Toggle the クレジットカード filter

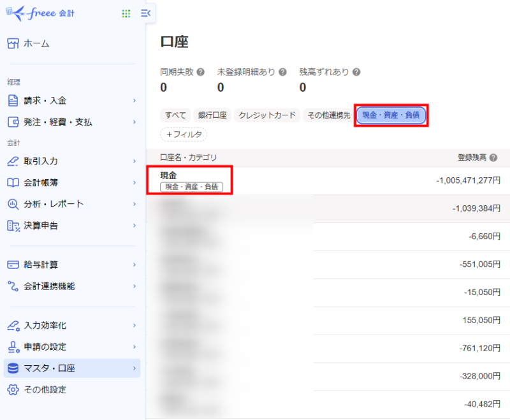(x=268, y=115)
